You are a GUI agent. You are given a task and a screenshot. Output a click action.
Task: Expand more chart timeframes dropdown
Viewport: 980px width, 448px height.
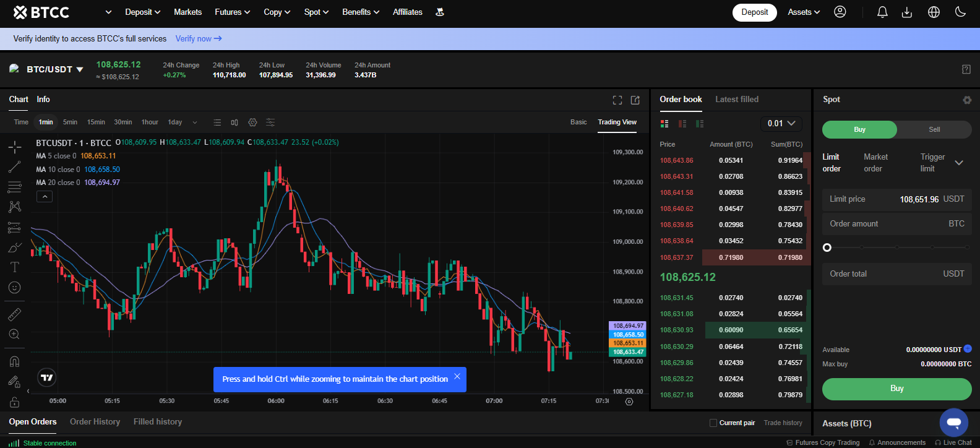coord(195,123)
